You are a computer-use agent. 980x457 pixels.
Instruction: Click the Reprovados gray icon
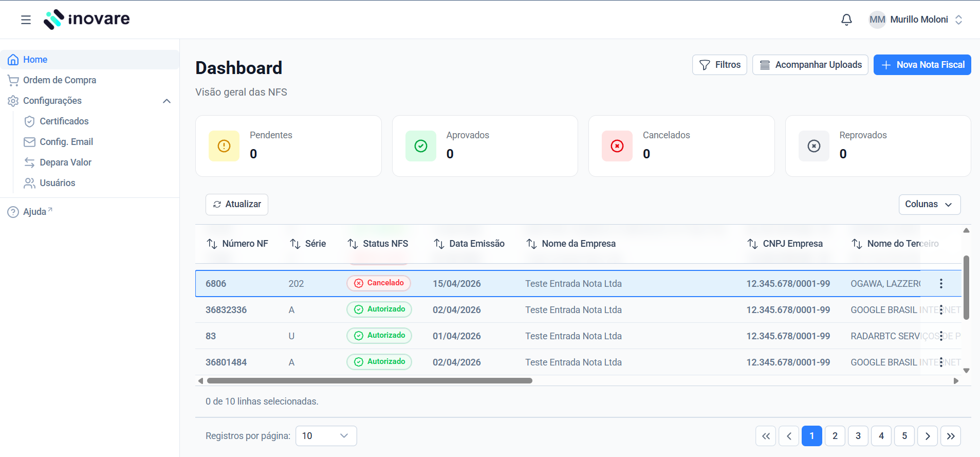click(814, 146)
